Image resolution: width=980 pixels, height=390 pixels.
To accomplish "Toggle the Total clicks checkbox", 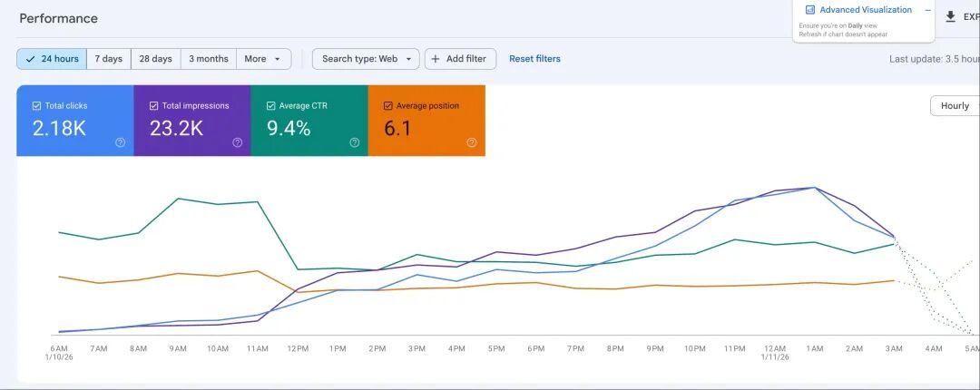I will [37, 105].
